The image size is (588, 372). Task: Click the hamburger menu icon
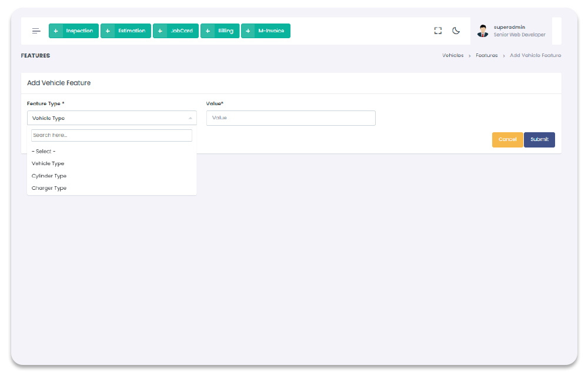[36, 31]
